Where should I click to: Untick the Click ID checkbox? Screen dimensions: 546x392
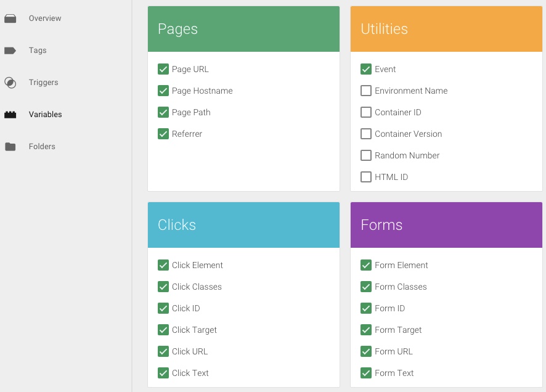tap(163, 308)
